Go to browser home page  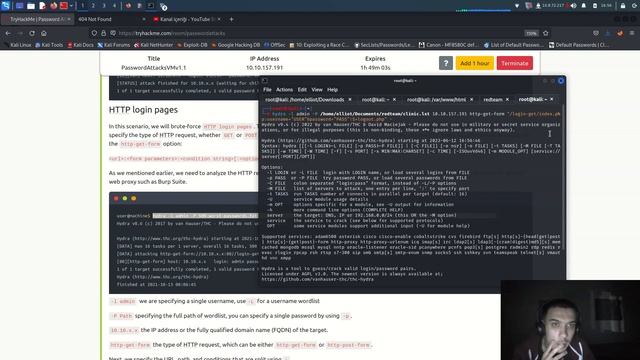point(44,33)
